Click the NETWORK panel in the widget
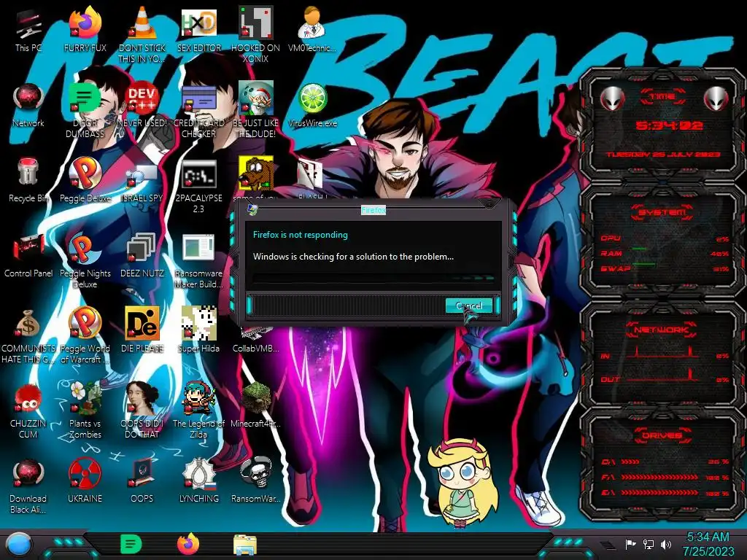 point(662,354)
